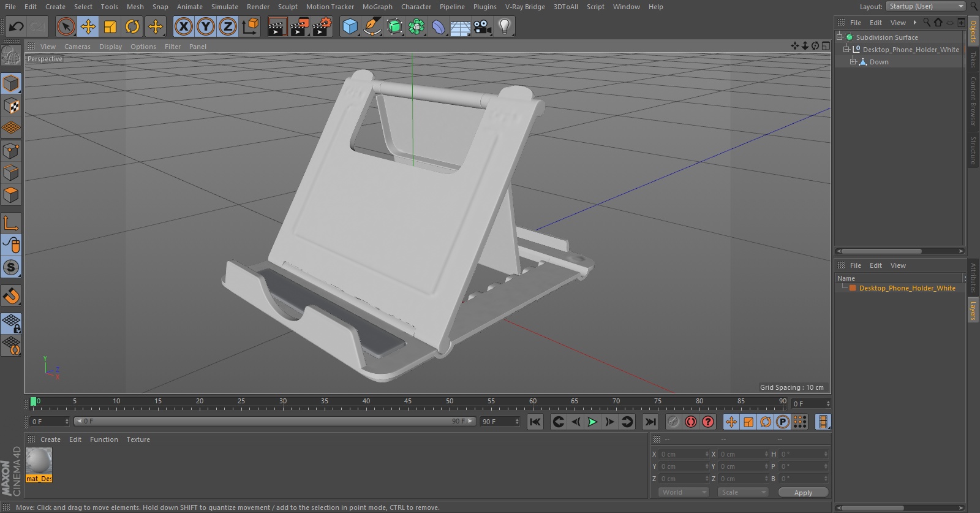Select the Spline Pen tool
The image size is (980, 513).
(x=372, y=26)
